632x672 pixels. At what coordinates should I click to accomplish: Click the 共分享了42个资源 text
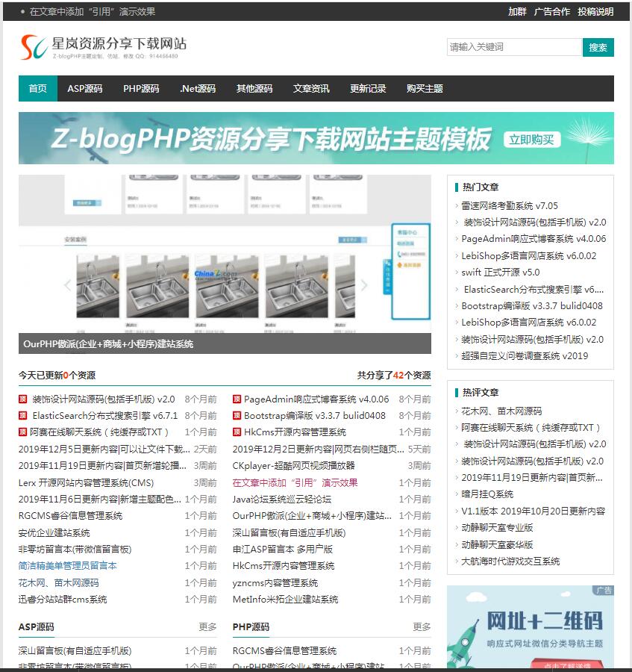(394, 376)
